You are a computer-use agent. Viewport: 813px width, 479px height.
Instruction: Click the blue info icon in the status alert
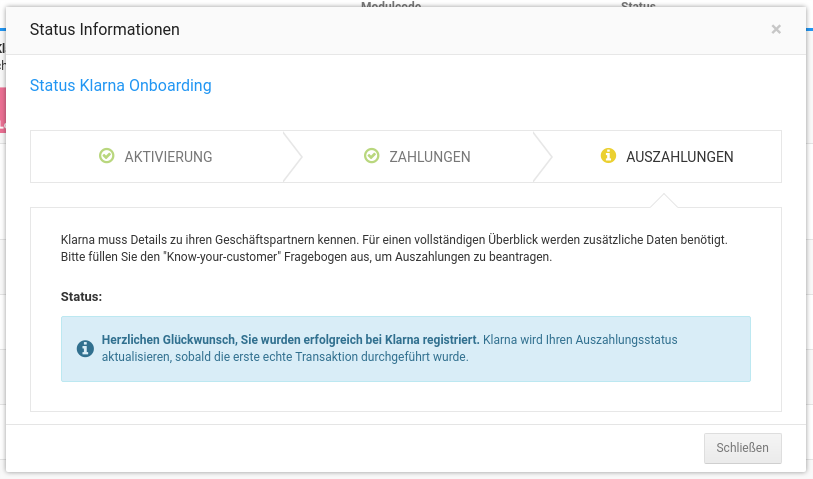click(86, 348)
